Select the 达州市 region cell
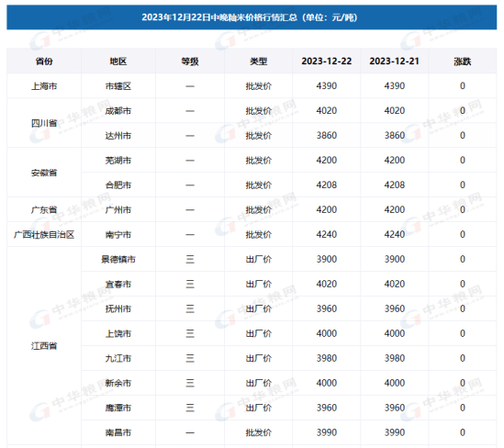504x448 pixels. [118, 135]
